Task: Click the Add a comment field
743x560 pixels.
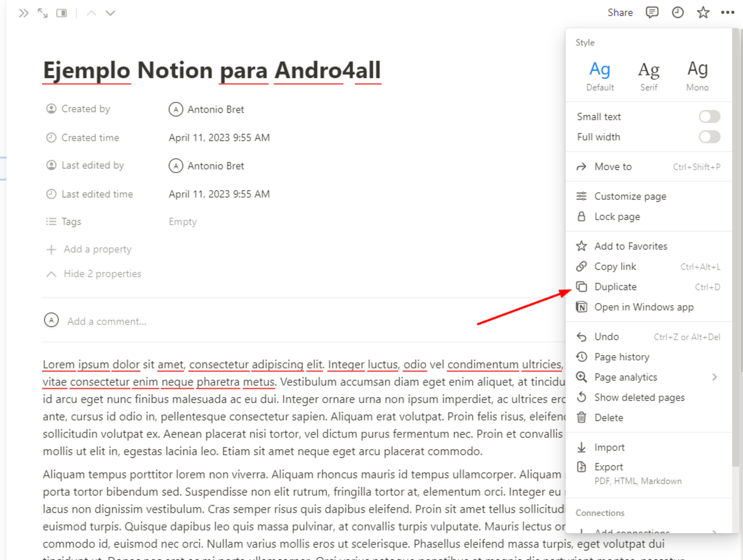Action: pos(107,321)
